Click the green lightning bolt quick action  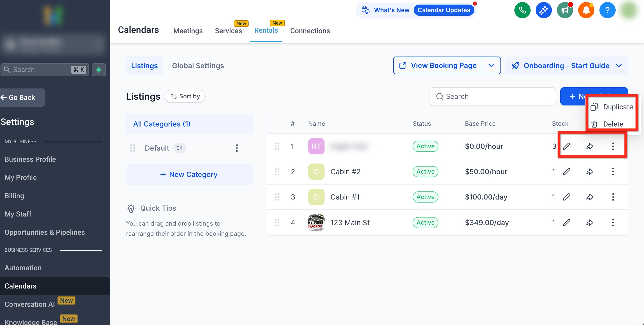(x=99, y=69)
